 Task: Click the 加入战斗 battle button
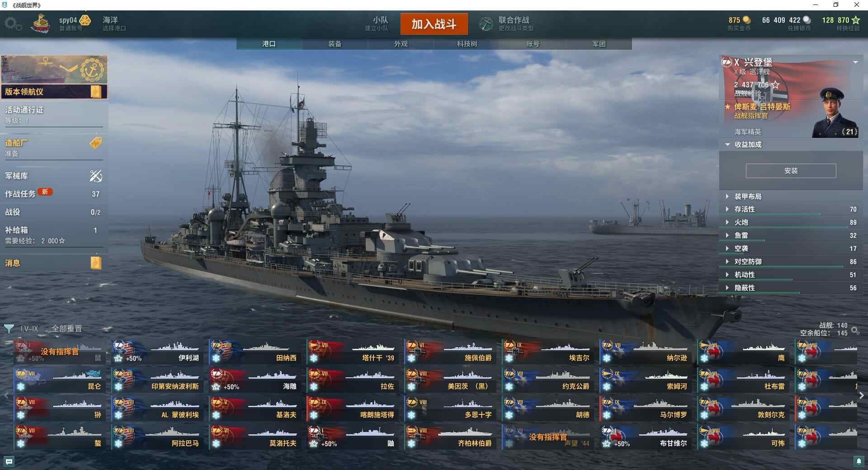point(434,24)
